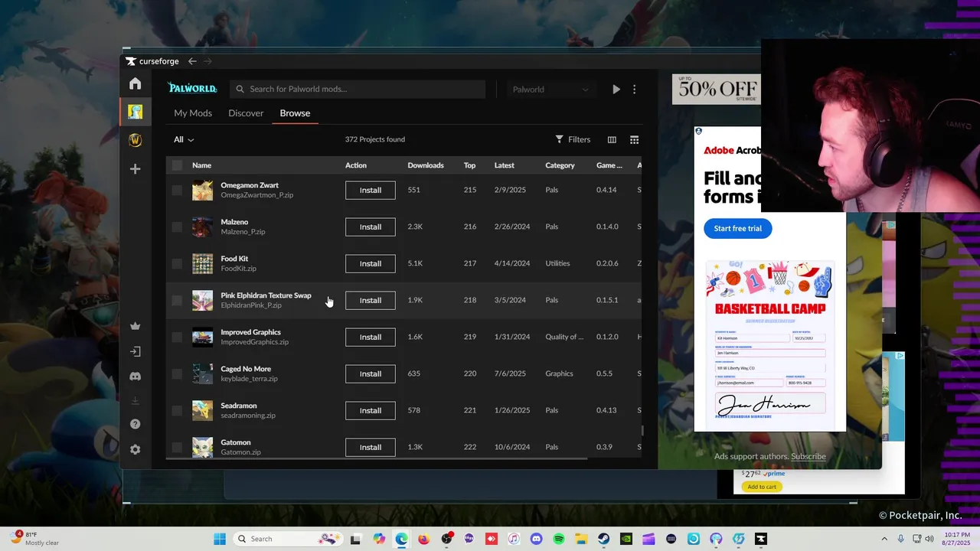
Task: Sort by Latest column header
Action: click(x=505, y=165)
